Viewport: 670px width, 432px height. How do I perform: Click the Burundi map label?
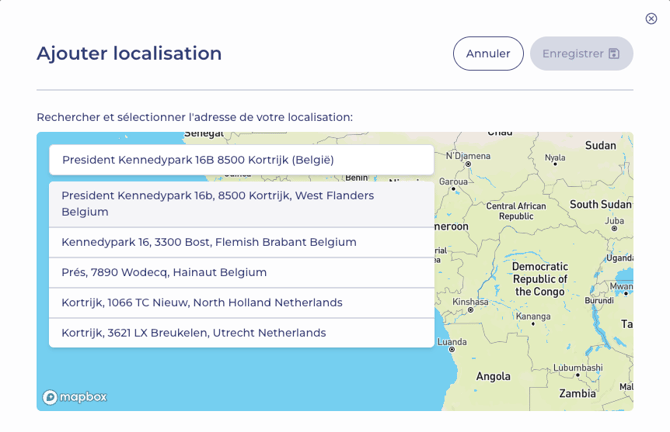point(599,300)
